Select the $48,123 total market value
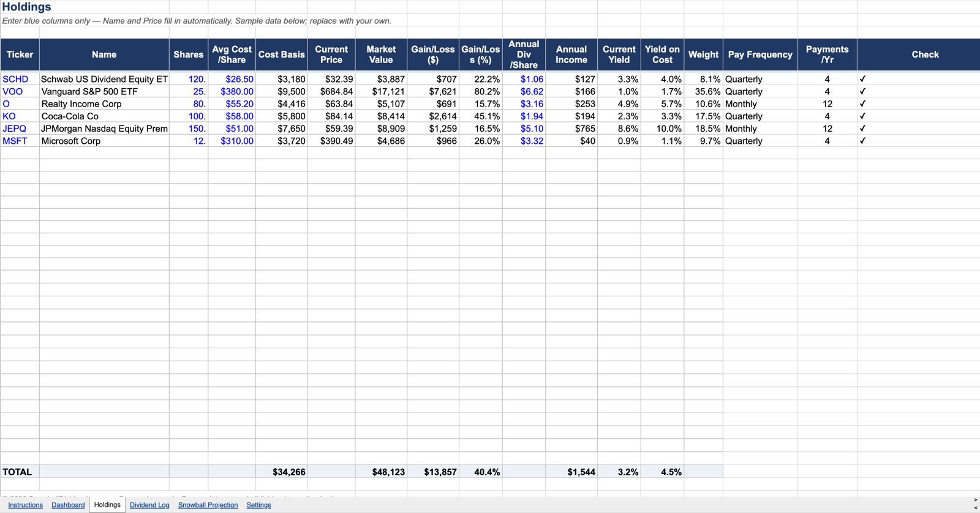Screen dimensions: 980x513 tap(381, 472)
